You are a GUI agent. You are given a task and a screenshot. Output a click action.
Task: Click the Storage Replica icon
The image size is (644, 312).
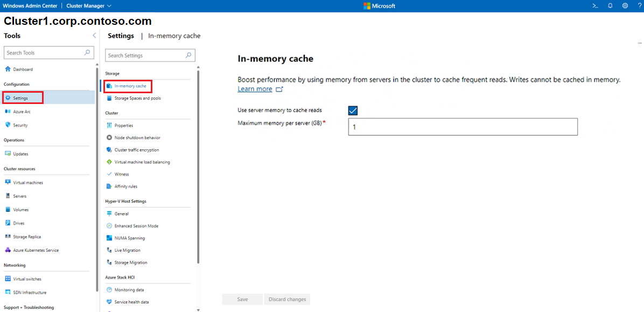pyautogui.click(x=8, y=237)
